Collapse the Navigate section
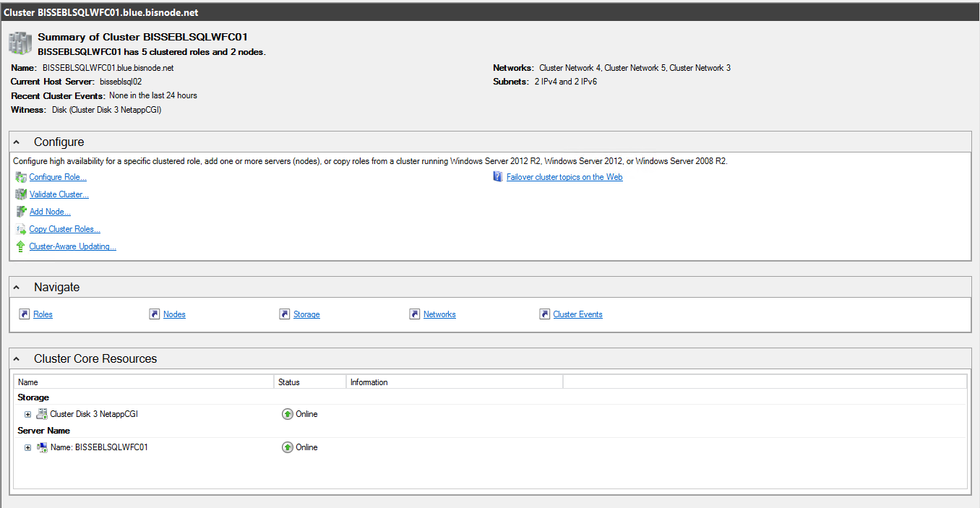Image resolution: width=980 pixels, height=508 pixels. (17, 287)
